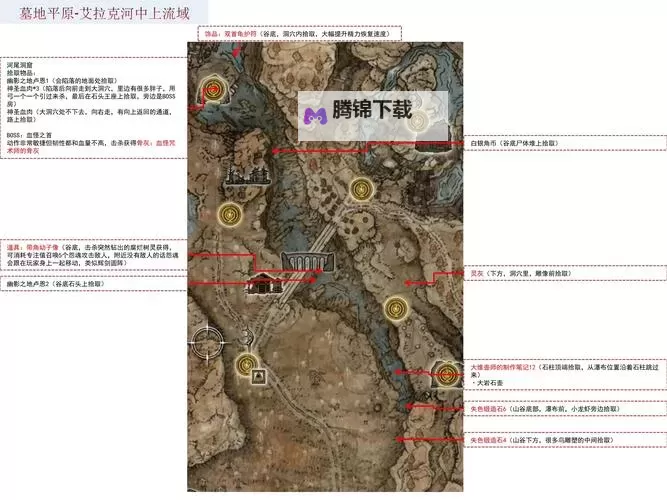Select the arched aqueduct bridge landmark icon

[308, 261]
